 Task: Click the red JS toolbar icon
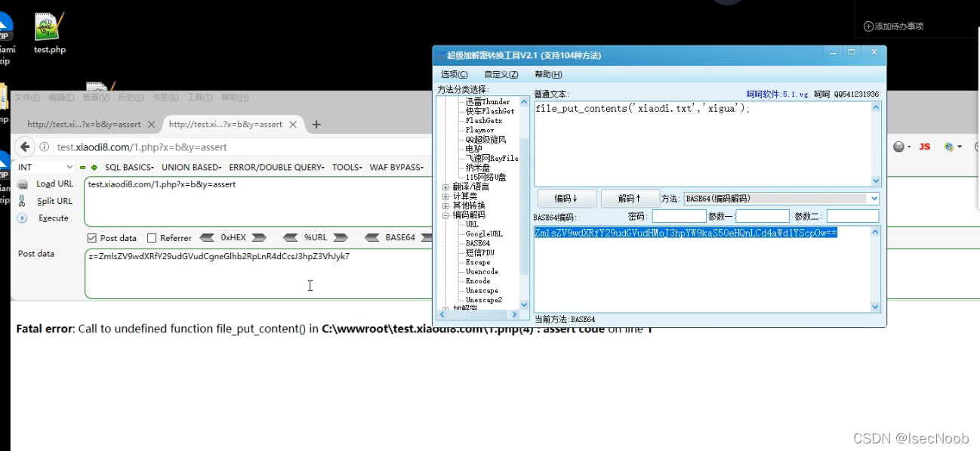(925, 147)
